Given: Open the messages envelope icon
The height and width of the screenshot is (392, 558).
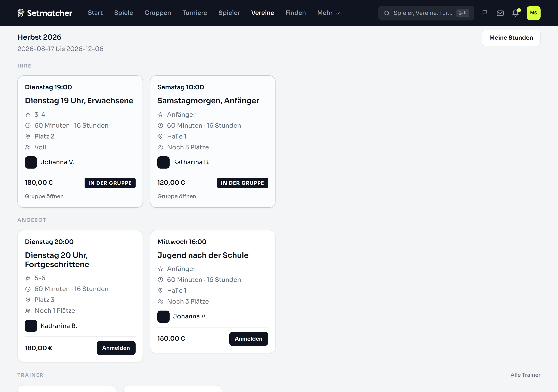Looking at the screenshot, I should (x=500, y=13).
